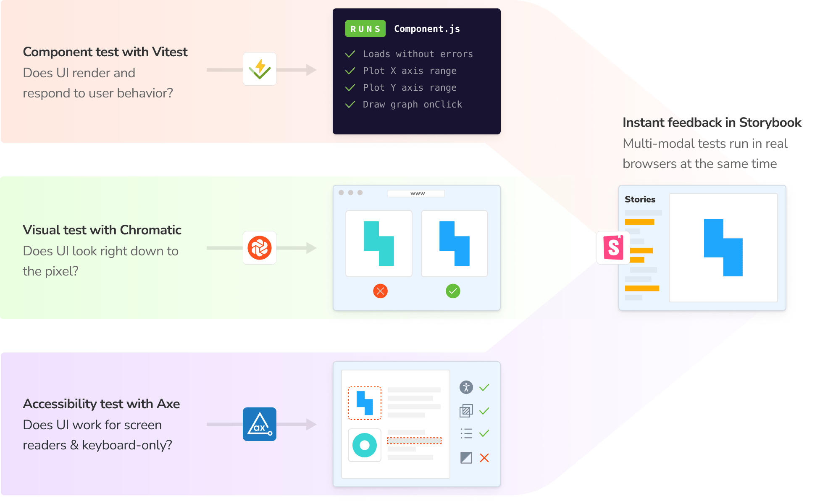820x504 pixels.
Task: Click the contrast half-square icon
Action: click(x=466, y=458)
